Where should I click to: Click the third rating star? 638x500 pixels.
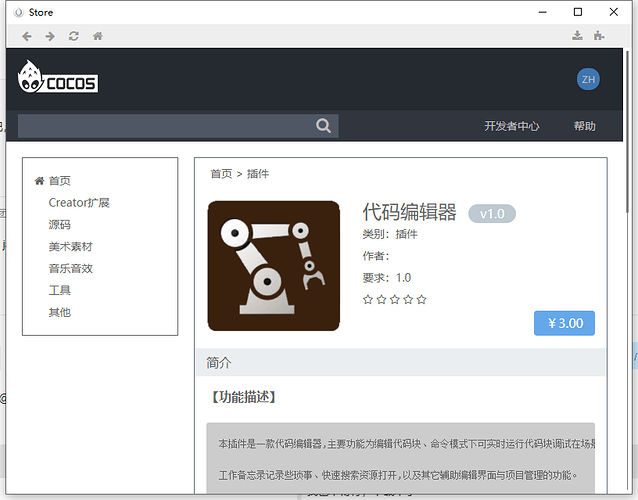click(395, 300)
